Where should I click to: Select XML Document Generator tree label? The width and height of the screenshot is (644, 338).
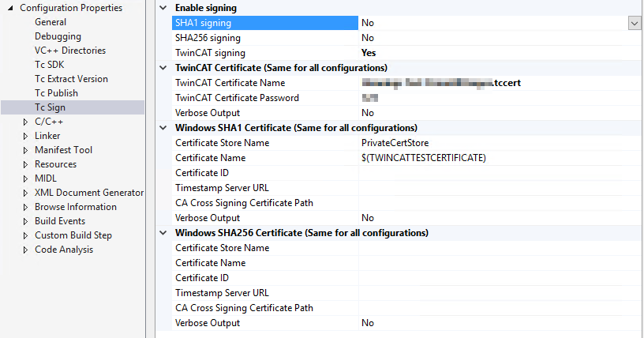pyautogui.click(x=89, y=193)
